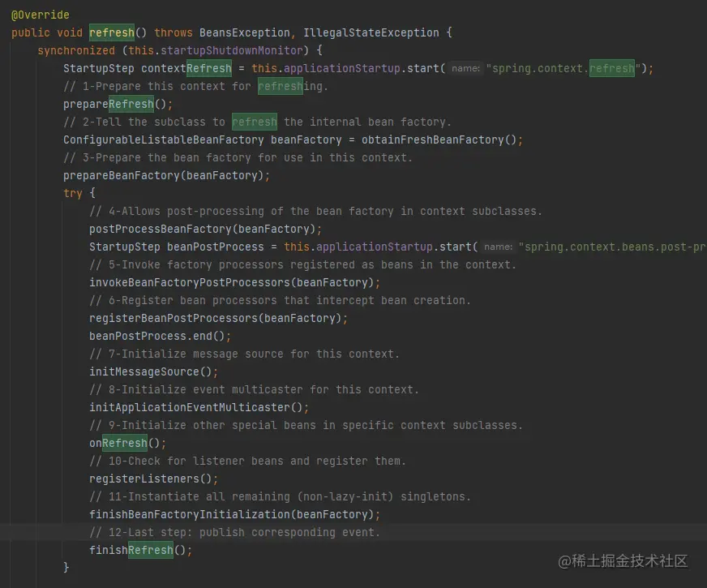
Task: Click the 'name:' hint before "spring.context.beans.post-pr"
Action: (x=498, y=247)
